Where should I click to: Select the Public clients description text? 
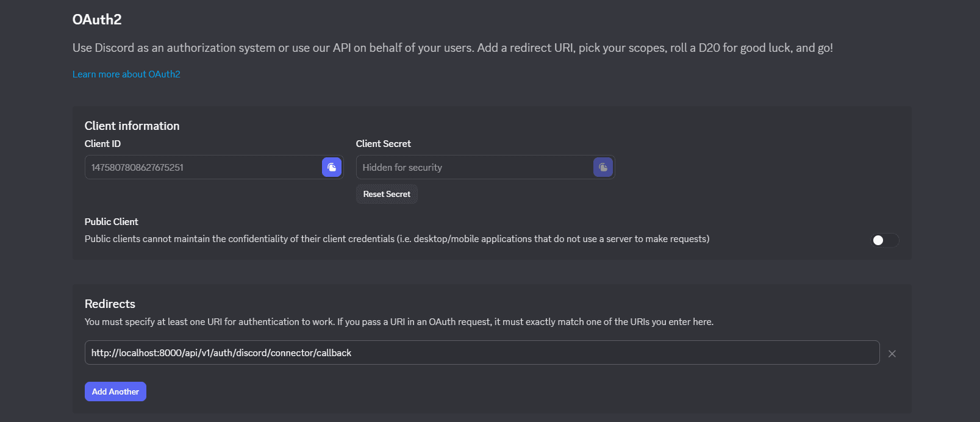[397, 239]
